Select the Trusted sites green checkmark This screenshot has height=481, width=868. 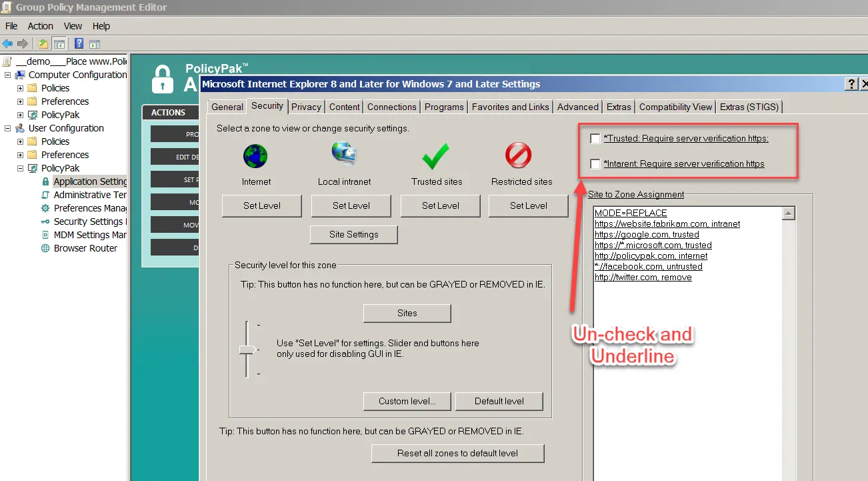coord(436,157)
